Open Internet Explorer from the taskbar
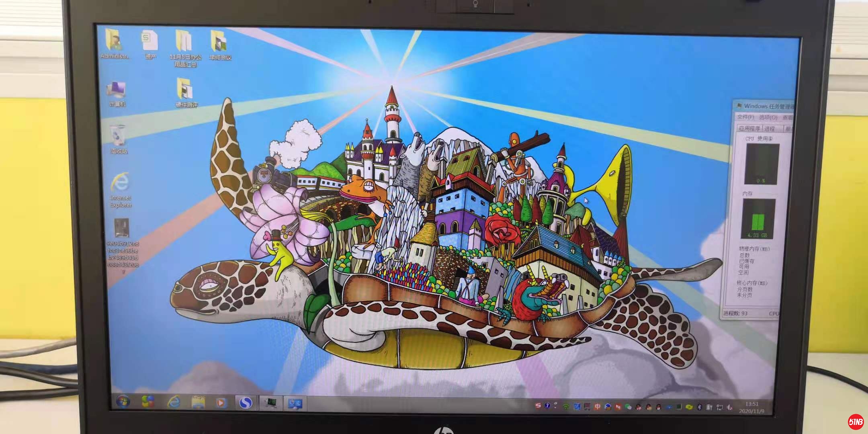868x434 pixels. (173, 402)
